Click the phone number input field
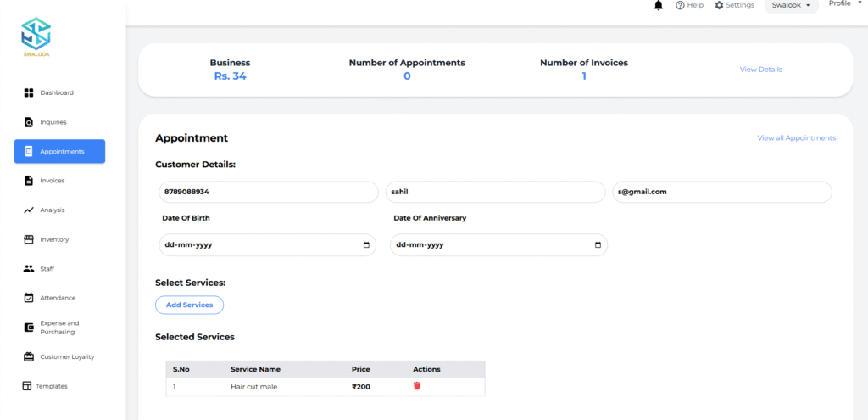Screen dimensions: 868x420 268,192
